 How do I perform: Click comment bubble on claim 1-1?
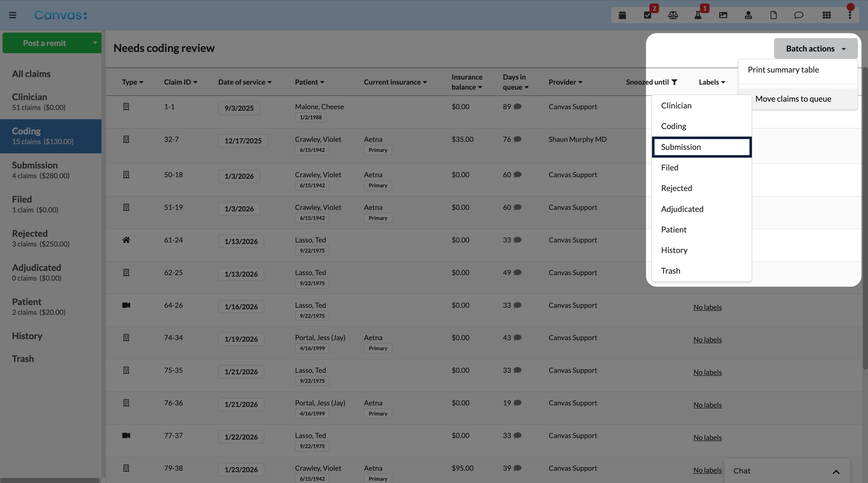coord(518,107)
